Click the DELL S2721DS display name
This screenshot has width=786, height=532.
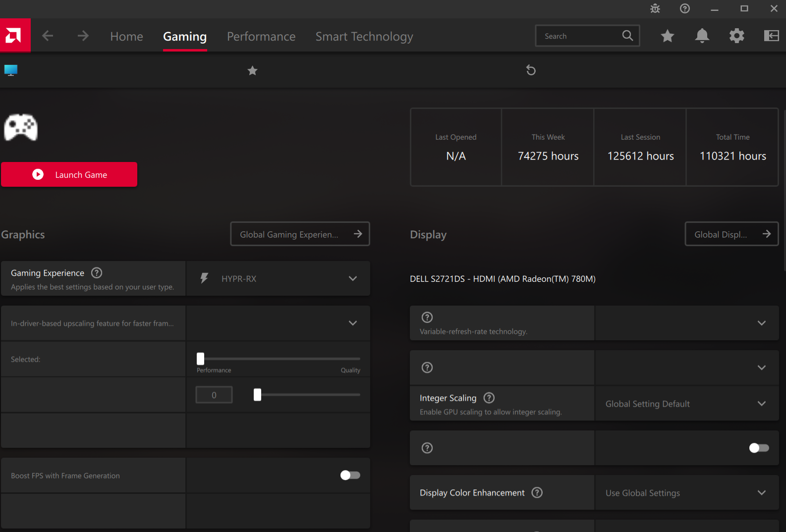click(503, 279)
